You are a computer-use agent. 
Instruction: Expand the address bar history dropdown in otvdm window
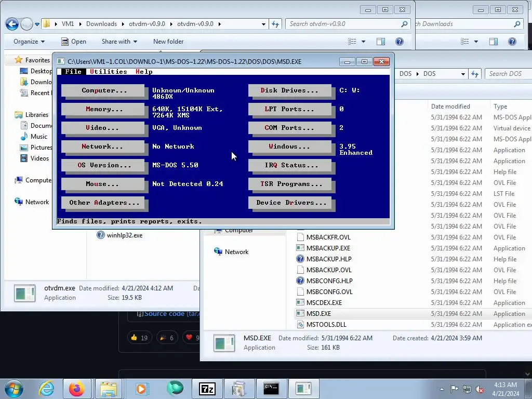tap(263, 24)
